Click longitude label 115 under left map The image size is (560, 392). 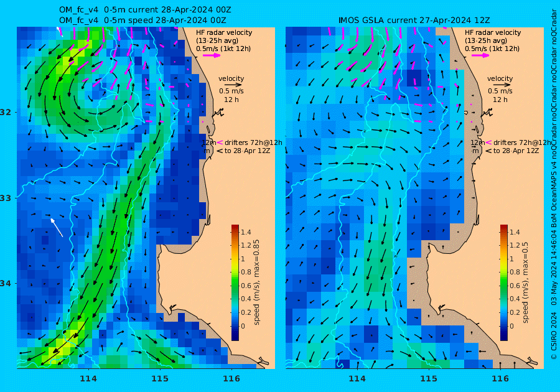160,379
